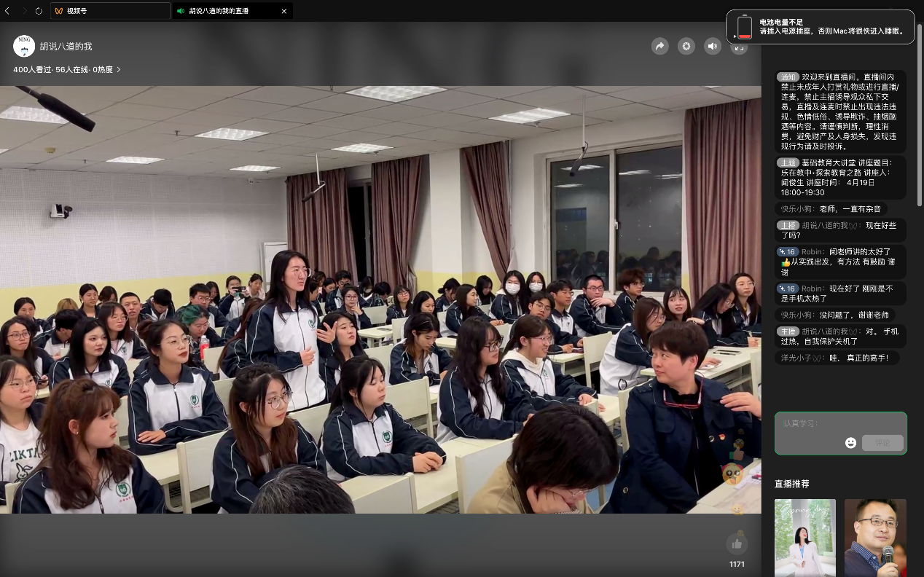Click the 56人在线 online count text

coord(72,70)
